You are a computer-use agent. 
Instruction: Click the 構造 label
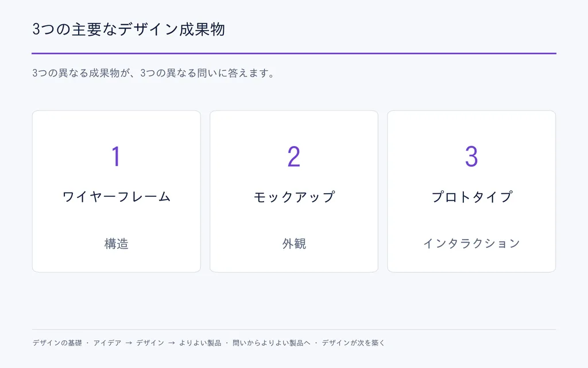[x=116, y=244]
